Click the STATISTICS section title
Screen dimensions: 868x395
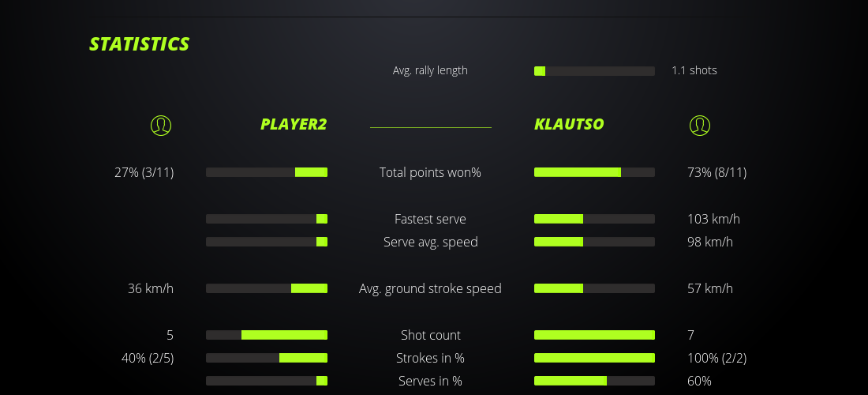[140, 44]
